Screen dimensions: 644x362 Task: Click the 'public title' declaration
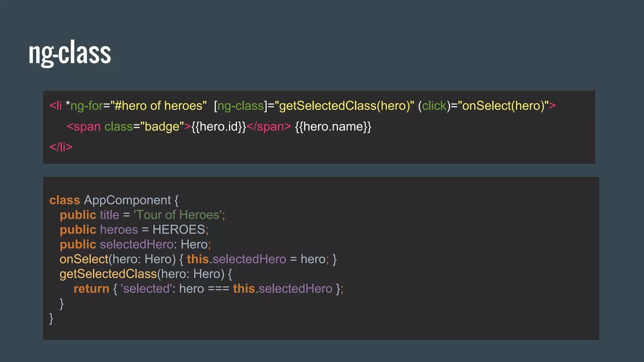pos(90,215)
